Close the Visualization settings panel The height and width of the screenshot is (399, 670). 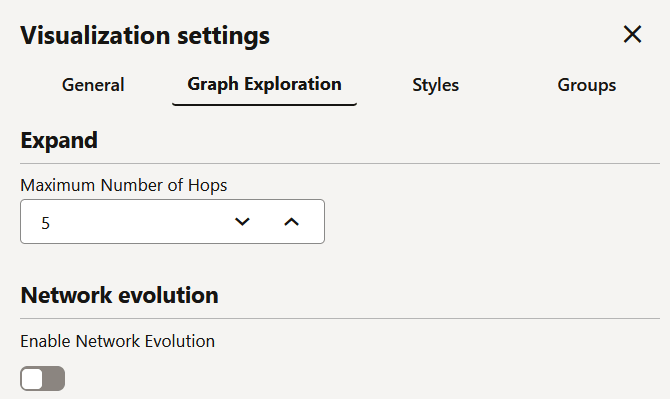632,34
